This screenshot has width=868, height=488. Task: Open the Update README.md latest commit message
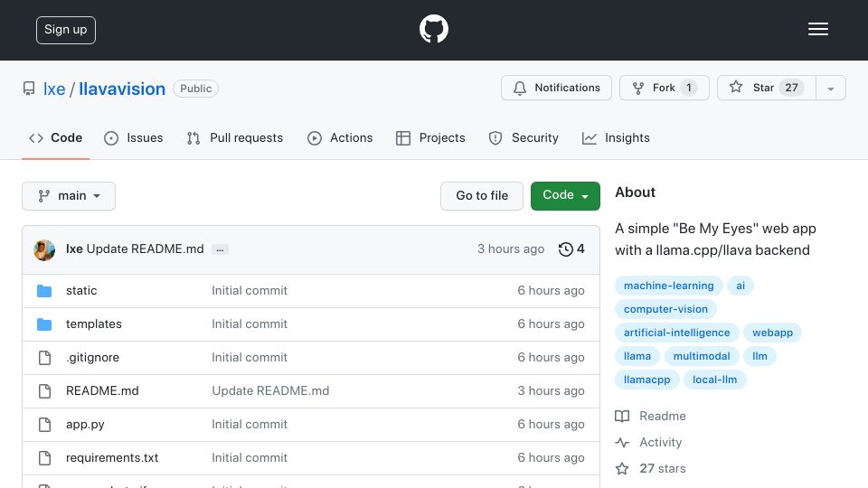pyautogui.click(x=145, y=249)
